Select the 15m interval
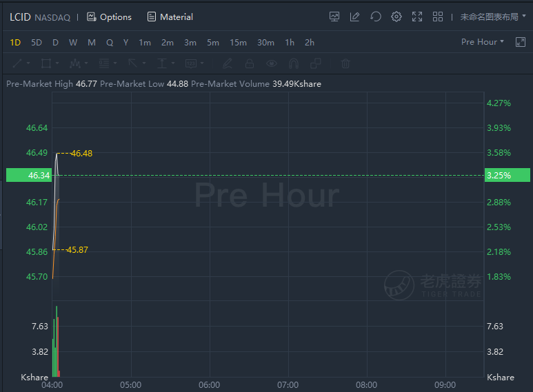Screen dimensions: 533x392 [x=238, y=43]
